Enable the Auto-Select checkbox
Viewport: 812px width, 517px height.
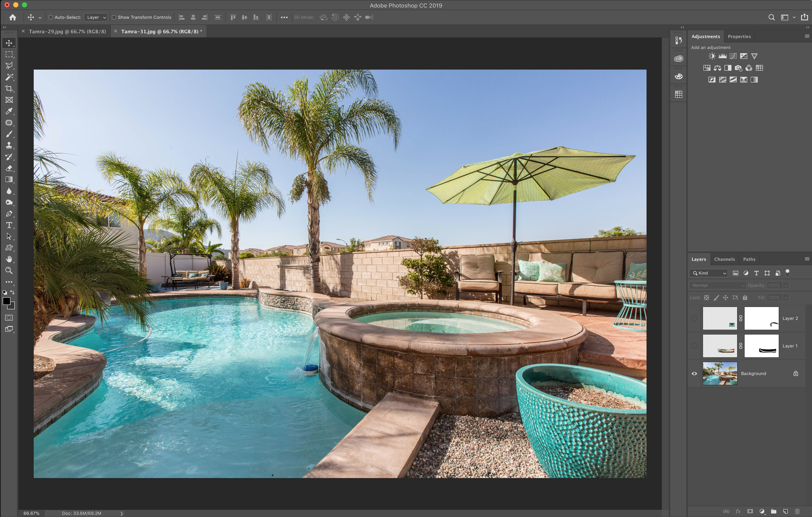click(x=51, y=17)
